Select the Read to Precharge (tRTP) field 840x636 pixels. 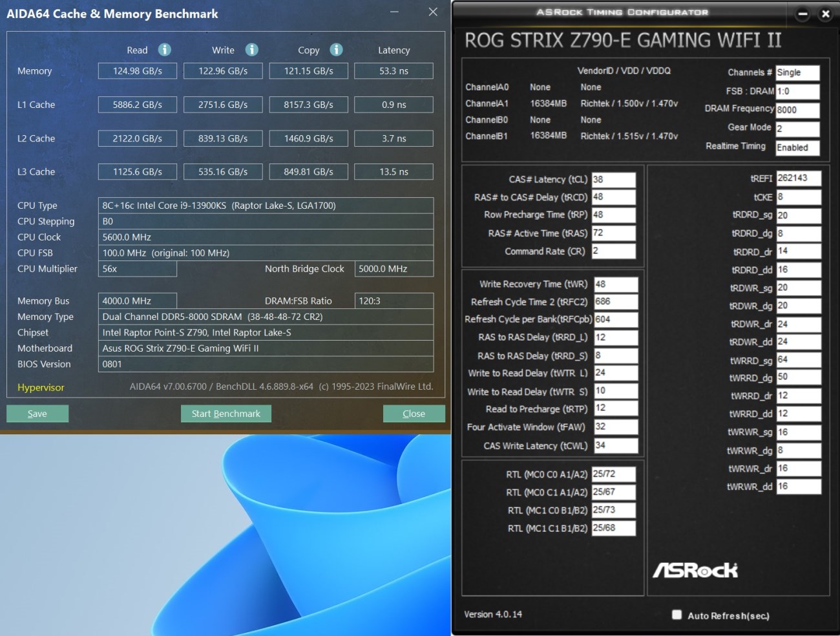coord(616,408)
